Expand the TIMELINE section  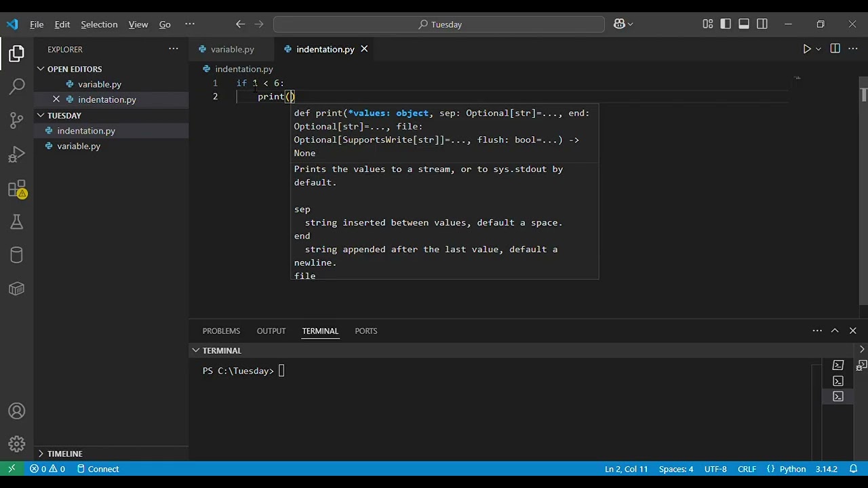[x=65, y=453]
